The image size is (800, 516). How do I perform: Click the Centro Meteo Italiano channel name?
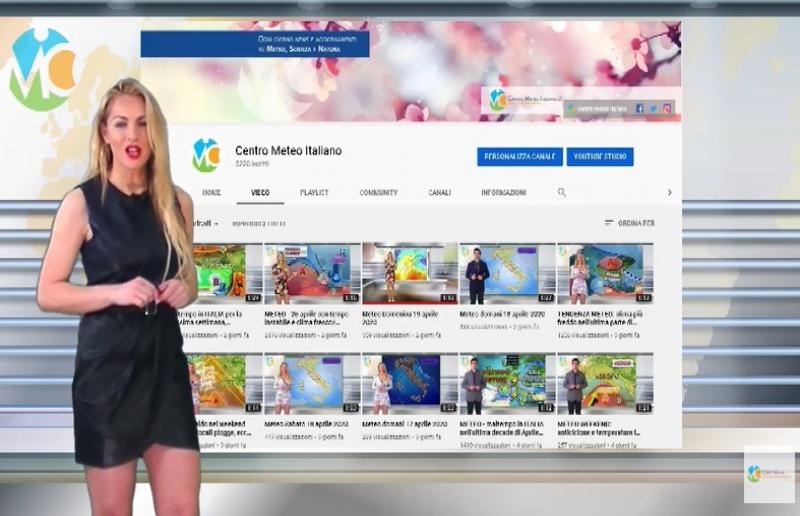tap(288, 151)
